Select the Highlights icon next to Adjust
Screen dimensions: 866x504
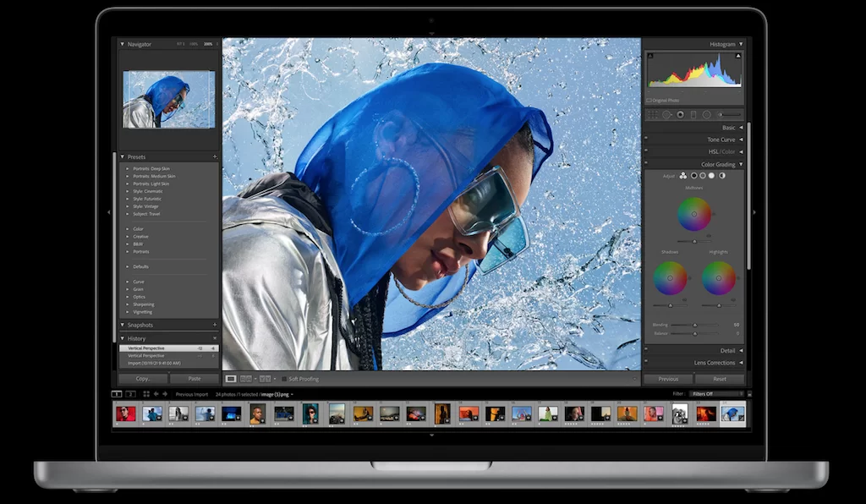(x=711, y=176)
